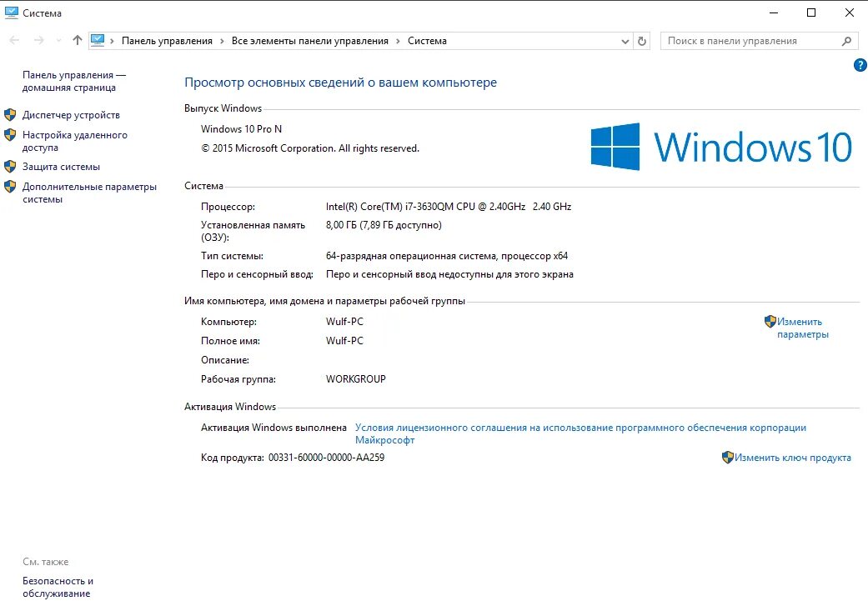This screenshot has width=868, height=616.
Task: Select Изменить ключ продукта link
Action: pyautogui.click(x=793, y=458)
